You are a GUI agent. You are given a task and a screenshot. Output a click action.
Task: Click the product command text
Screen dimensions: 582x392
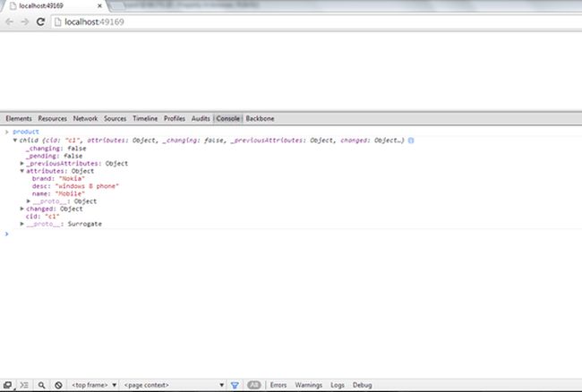point(26,132)
